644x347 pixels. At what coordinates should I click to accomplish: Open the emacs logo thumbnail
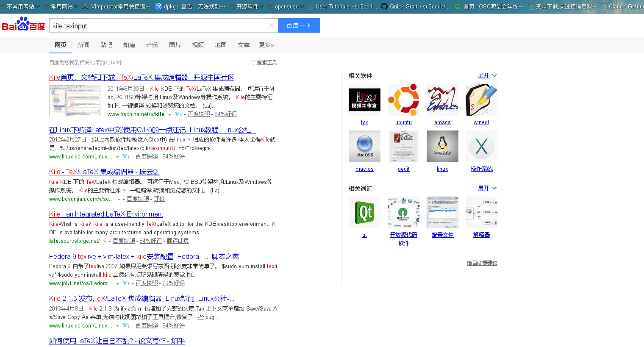(x=442, y=100)
